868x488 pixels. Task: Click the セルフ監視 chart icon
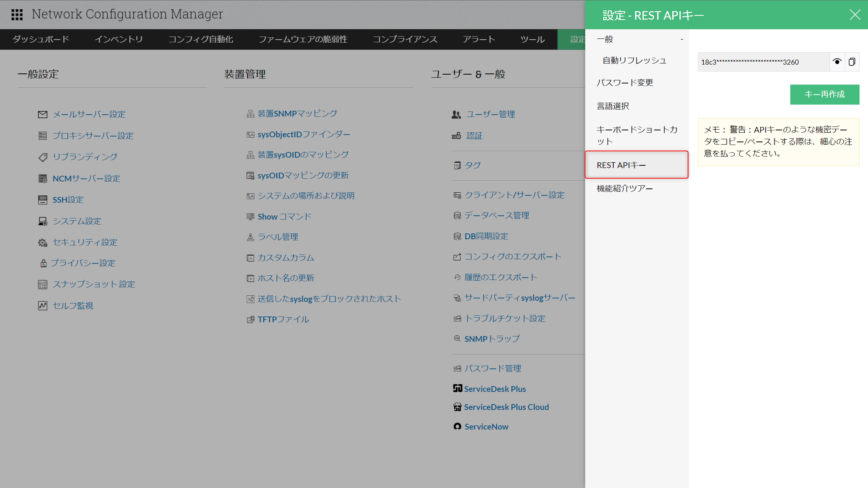point(43,306)
